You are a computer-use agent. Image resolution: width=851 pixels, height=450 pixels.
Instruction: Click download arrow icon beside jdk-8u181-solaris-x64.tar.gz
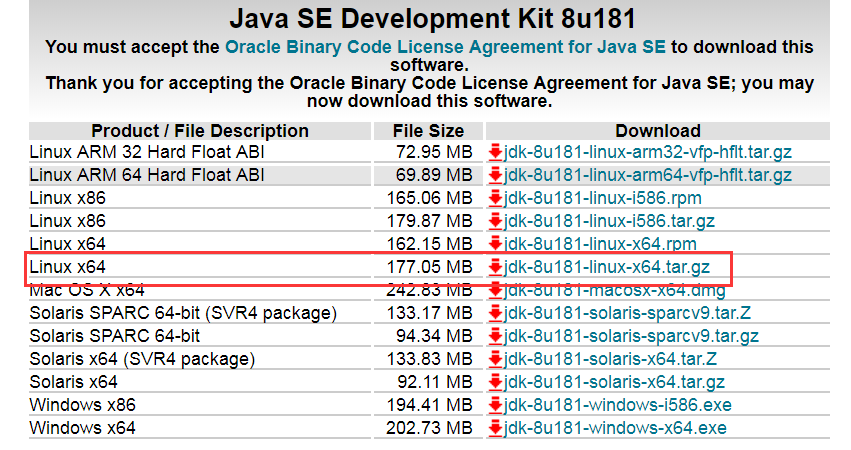pyautogui.click(x=495, y=382)
